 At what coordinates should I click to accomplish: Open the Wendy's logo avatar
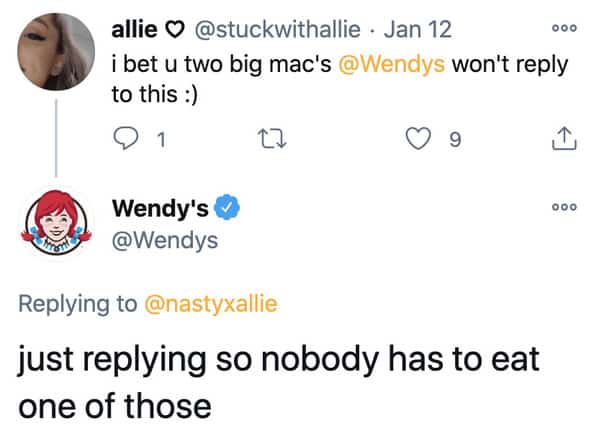click(x=57, y=222)
